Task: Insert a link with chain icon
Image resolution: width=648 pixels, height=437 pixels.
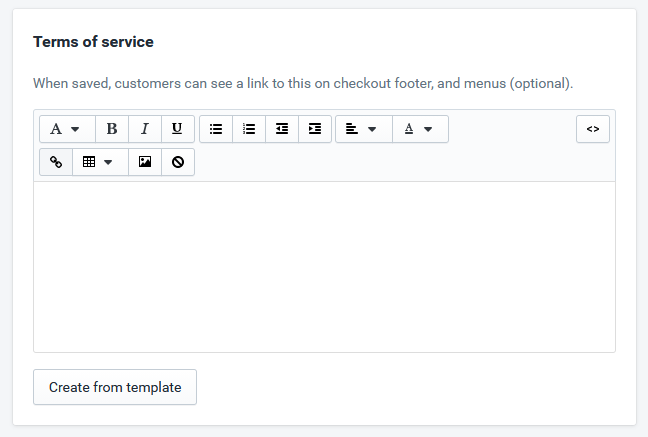Action: pyautogui.click(x=56, y=162)
